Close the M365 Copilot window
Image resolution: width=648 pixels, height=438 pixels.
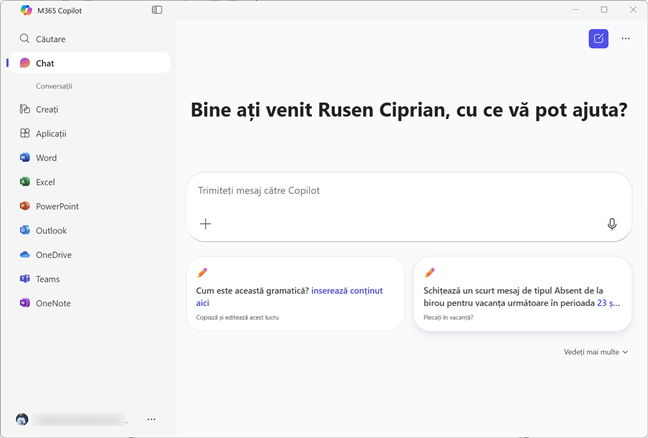click(633, 10)
